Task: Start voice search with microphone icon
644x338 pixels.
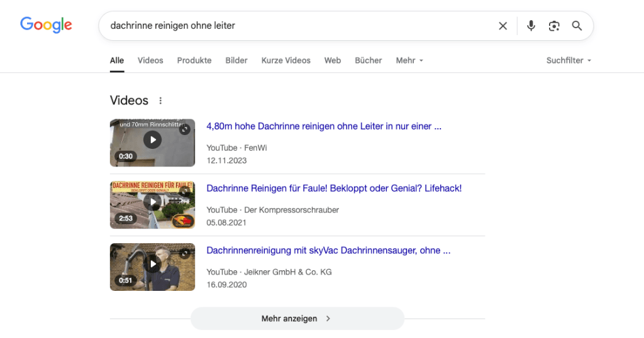Action: pos(531,26)
